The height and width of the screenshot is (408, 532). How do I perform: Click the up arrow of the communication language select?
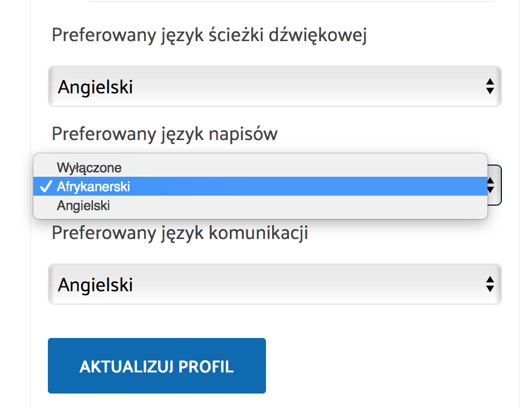490,280
